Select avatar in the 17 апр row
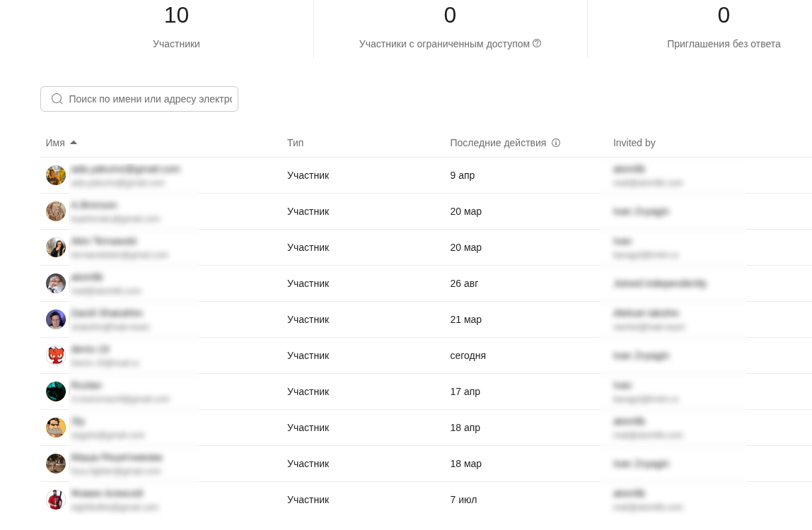This screenshot has width=812, height=530. click(56, 391)
